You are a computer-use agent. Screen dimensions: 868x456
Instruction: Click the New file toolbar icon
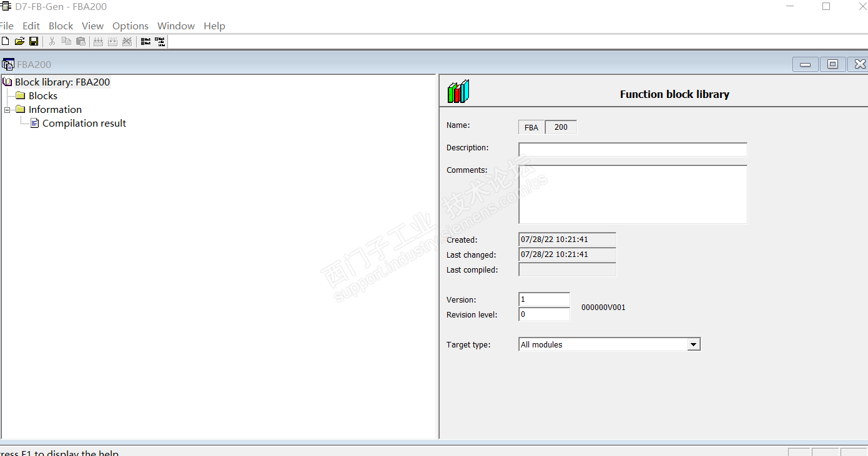[x=6, y=41]
